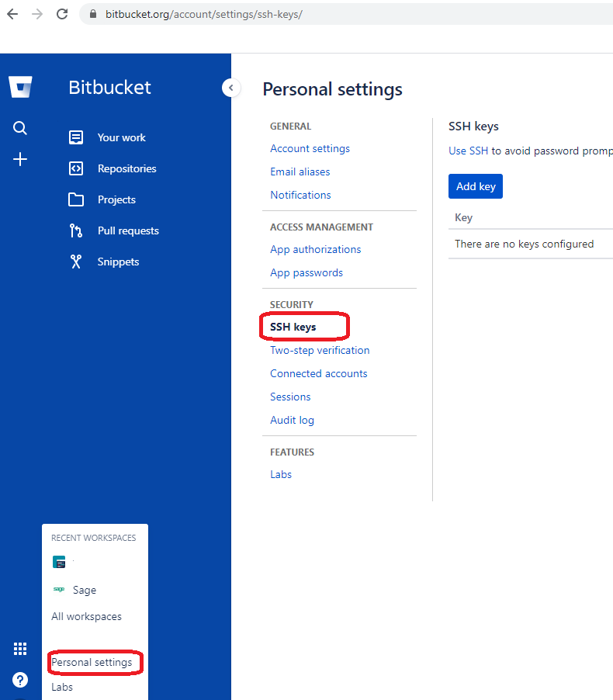Select Sage workspace from popup menu
The image size is (613, 700).
pyautogui.click(x=85, y=590)
